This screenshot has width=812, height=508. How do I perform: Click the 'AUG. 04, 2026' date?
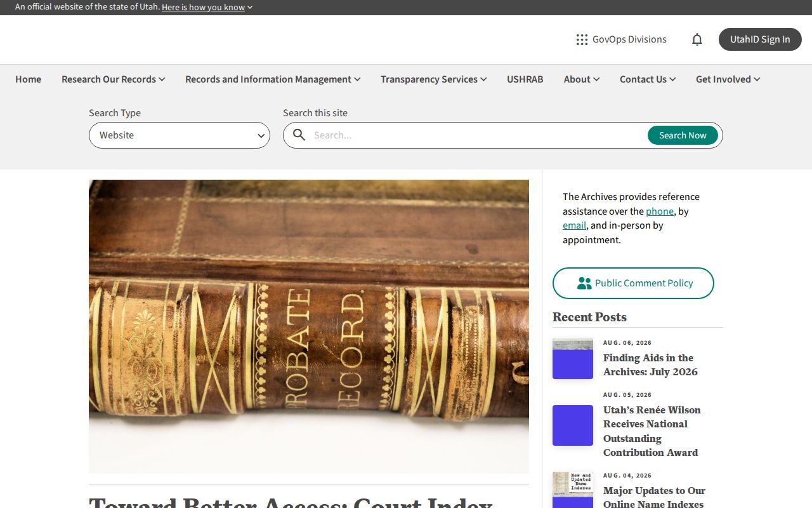pos(627,476)
